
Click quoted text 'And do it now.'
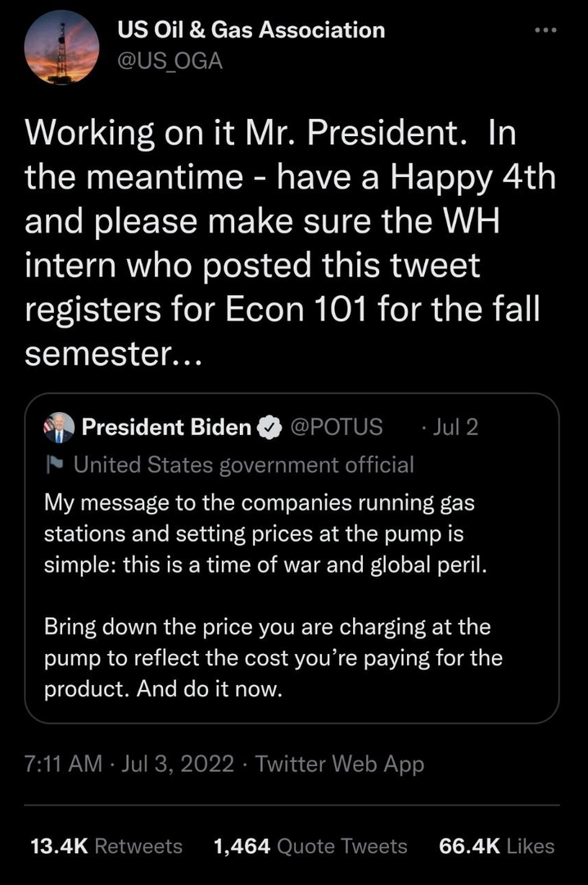coord(209,689)
